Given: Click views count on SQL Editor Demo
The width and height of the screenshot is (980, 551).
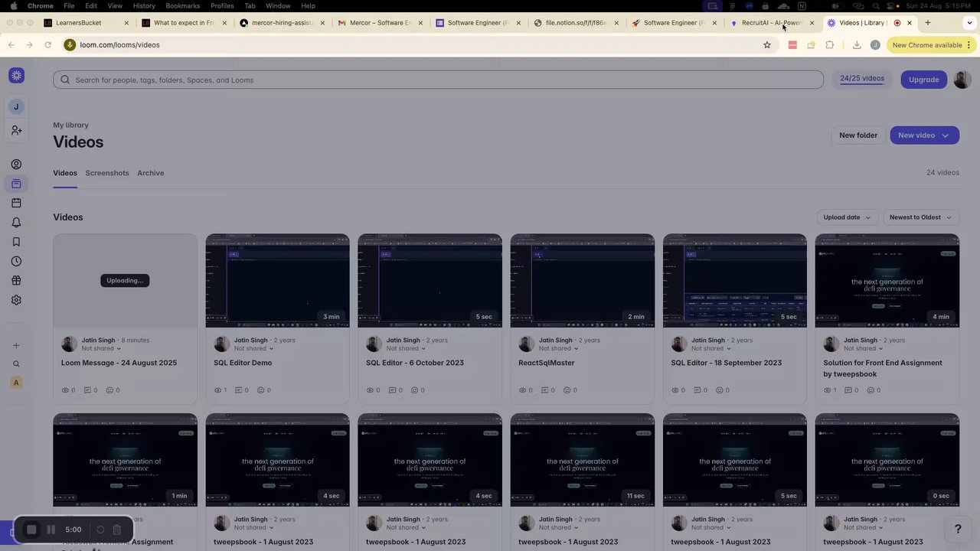Looking at the screenshot, I should [x=220, y=390].
